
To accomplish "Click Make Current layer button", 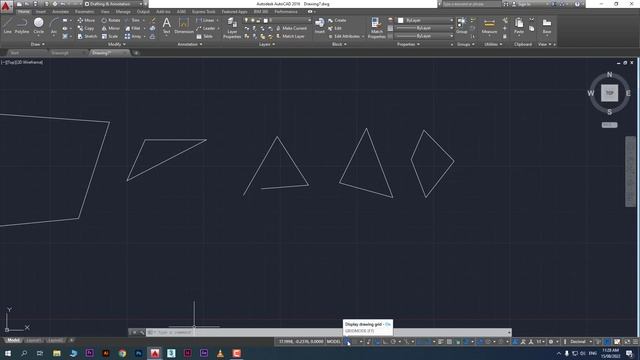I will pos(292,28).
